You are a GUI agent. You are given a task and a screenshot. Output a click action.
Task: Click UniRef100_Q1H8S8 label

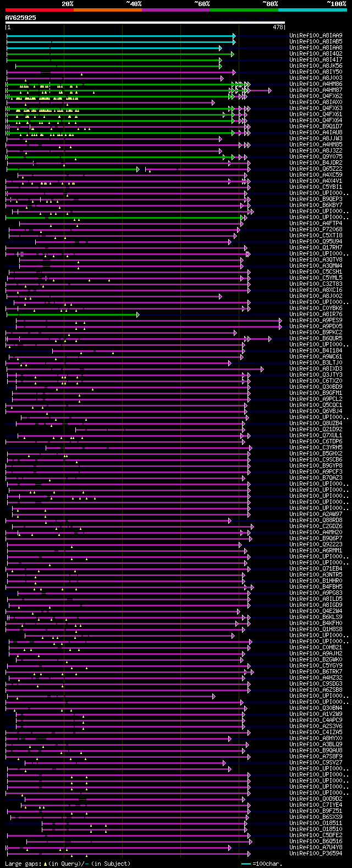click(x=316, y=629)
